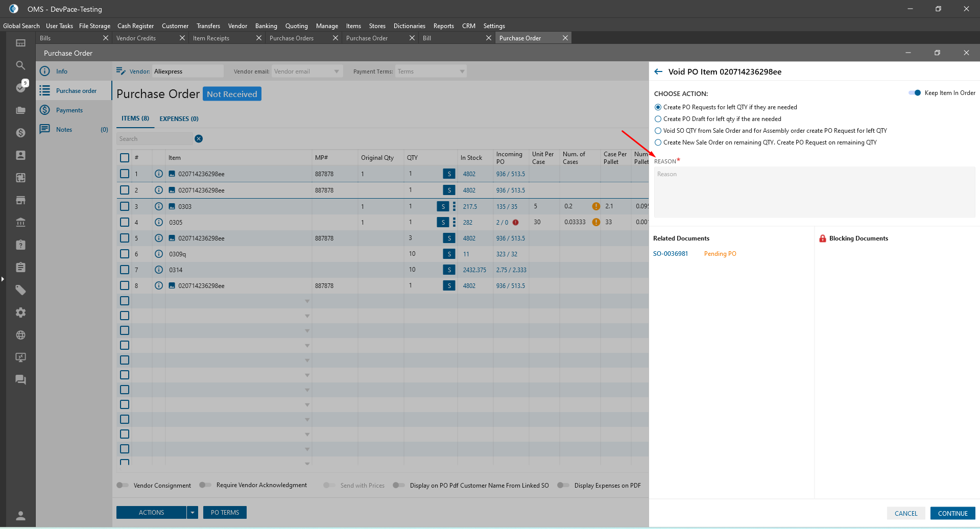Open item dropdown in fifth empty row
The image size is (980, 529).
pyautogui.click(x=307, y=360)
